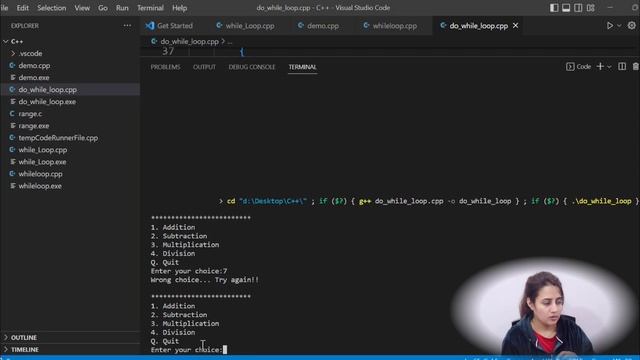
Task: Select demo.exe in the Explorer
Action: click(x=34, y=78)
